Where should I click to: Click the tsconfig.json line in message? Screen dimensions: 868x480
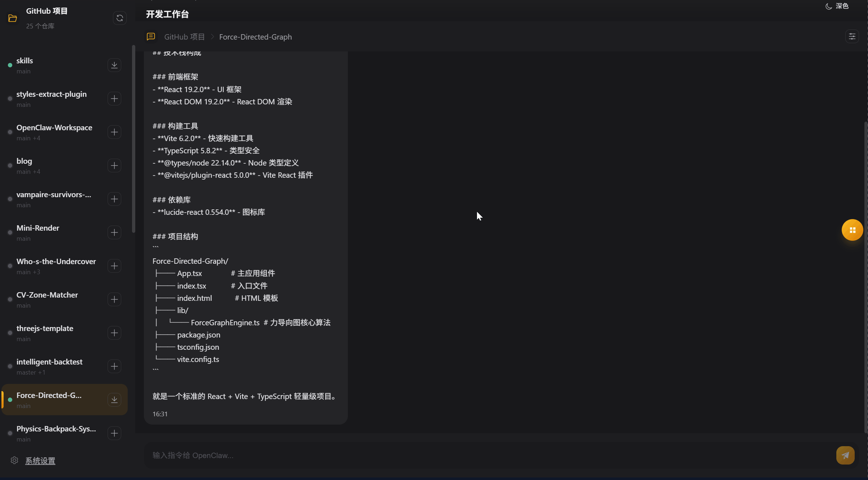[187, 347]
